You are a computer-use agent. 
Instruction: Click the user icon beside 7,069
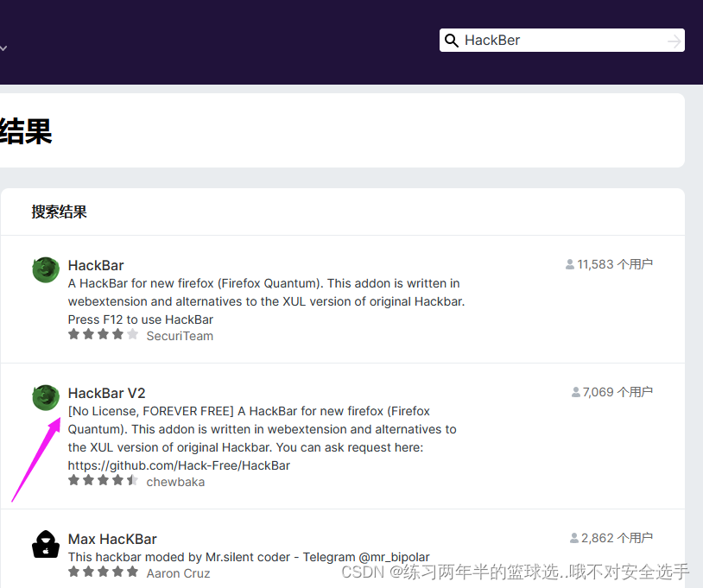coord(576,392)
